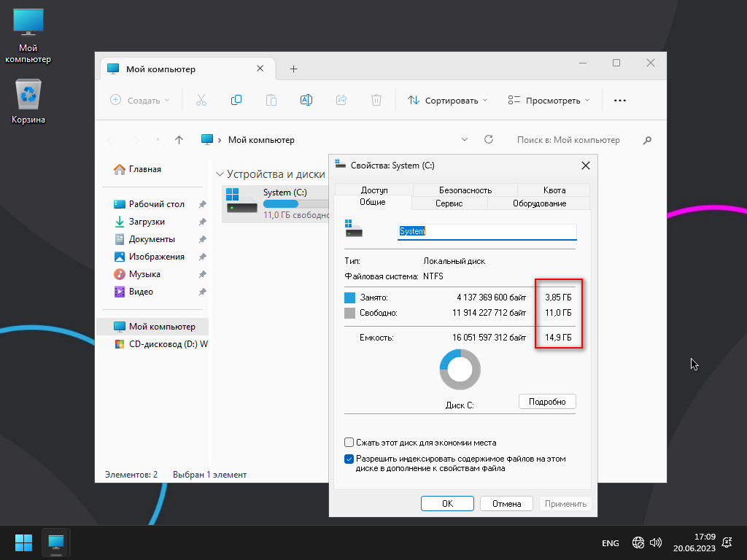747x560 pixels.
Task: Click the search magnifier icon
Action: pos(647,140)
